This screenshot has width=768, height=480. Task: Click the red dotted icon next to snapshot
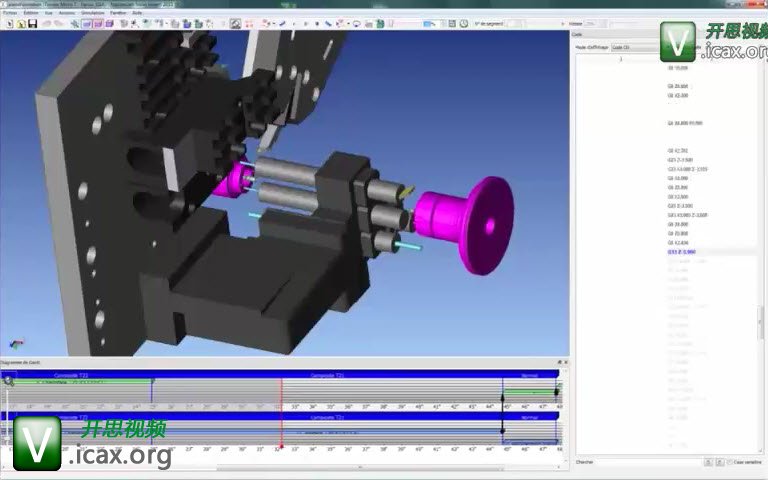pyautogui.click(x=249, y=24)
